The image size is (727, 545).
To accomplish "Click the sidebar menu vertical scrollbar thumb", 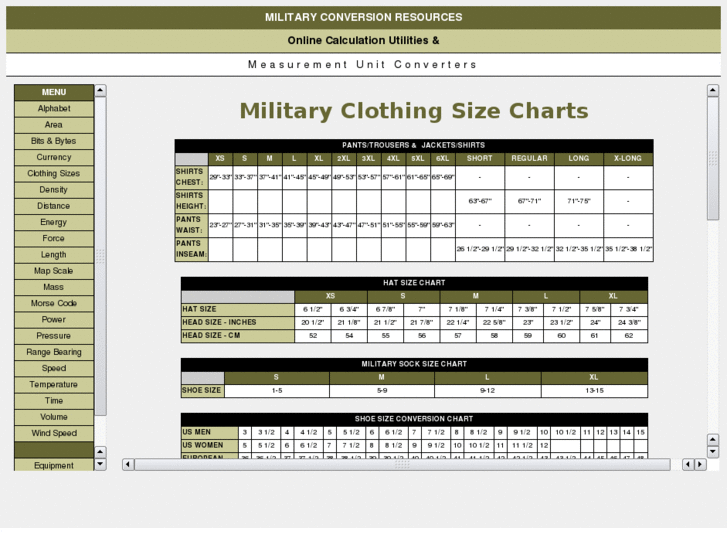I will pyautogui.click(x=100, y=256).
